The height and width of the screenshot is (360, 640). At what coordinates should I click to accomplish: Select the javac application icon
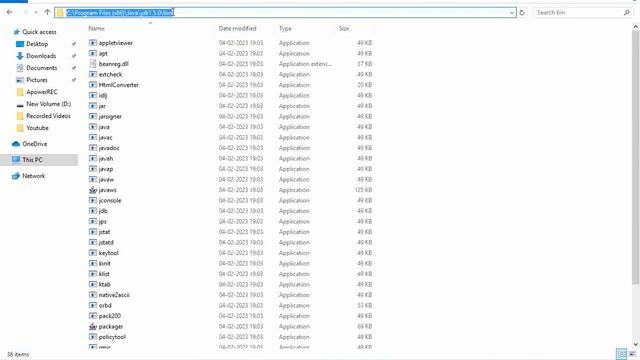pyautogui.click(x=93, y=138)
